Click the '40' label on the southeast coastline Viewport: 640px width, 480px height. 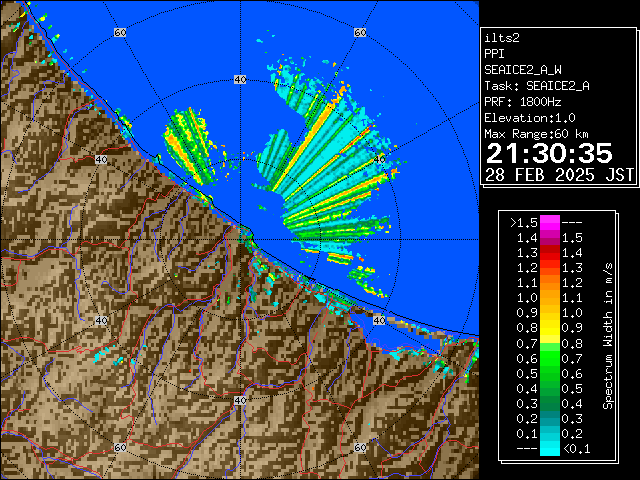[x=379, y=320]
